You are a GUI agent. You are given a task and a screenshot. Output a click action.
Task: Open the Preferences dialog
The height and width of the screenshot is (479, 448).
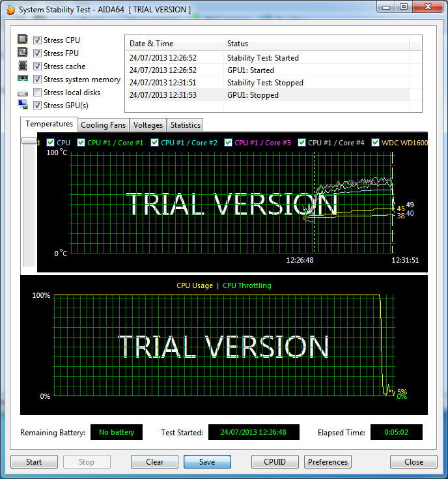tap(328, 462)
